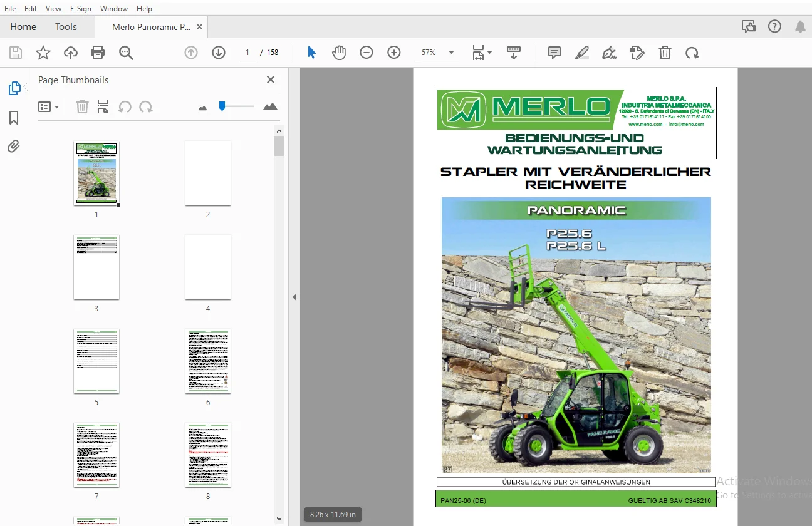The width and height of the screenshot is (812, 526).
Task: Save the file with the floppy disk icon
Action: 16,53
